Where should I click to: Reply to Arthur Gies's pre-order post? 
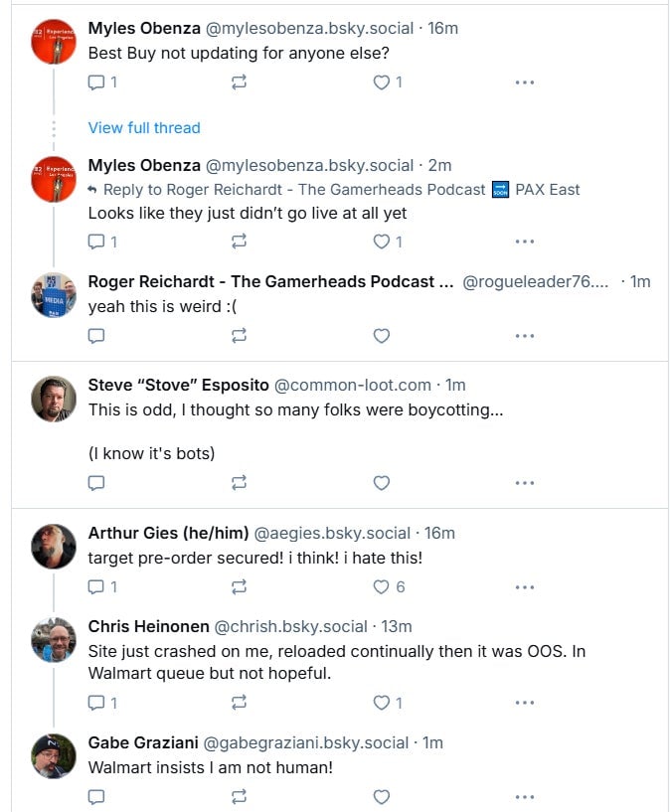(97, 587)
